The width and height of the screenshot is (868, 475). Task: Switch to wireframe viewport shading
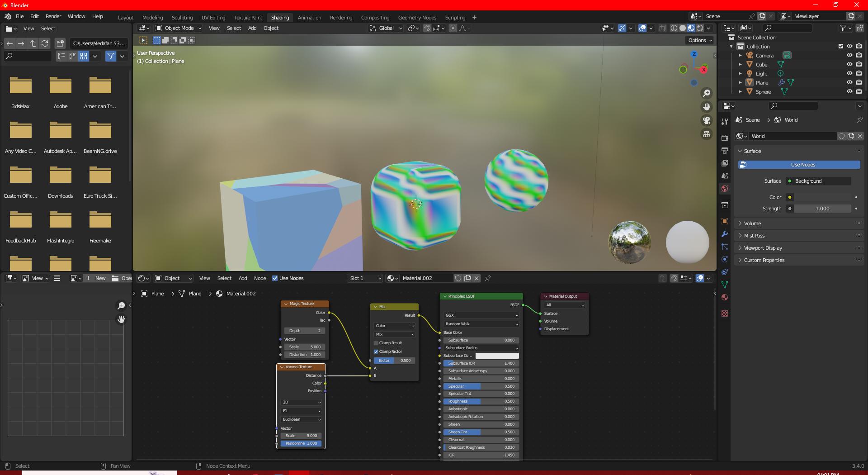(674, 28)
